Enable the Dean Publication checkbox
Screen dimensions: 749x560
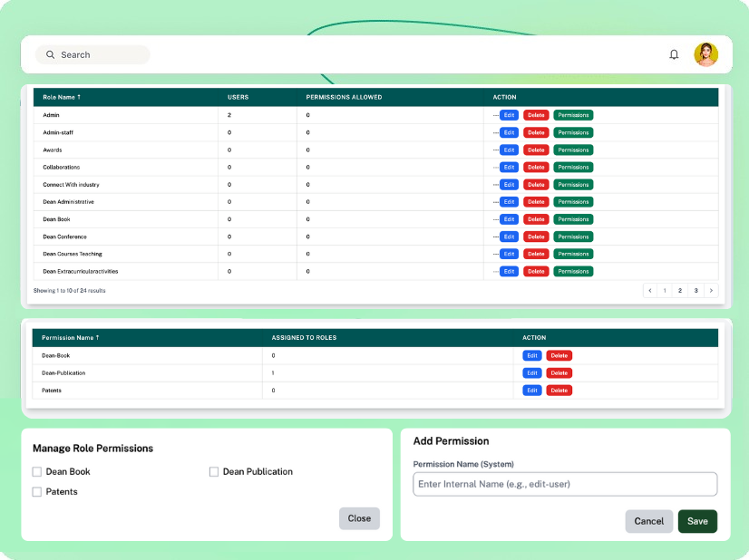[x=214, y=472]
